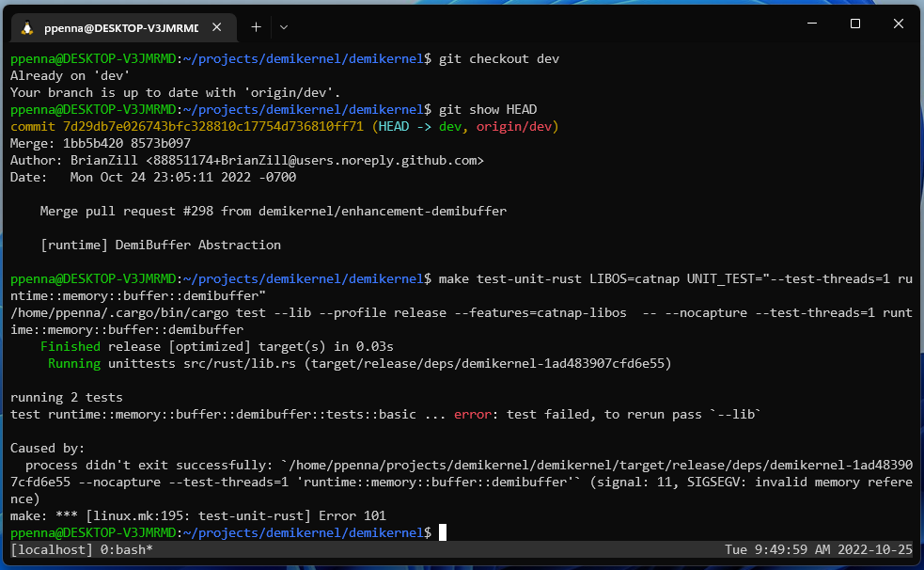
Task: Click the [localhost] session name in the status bar
Action: click(47, 549)
